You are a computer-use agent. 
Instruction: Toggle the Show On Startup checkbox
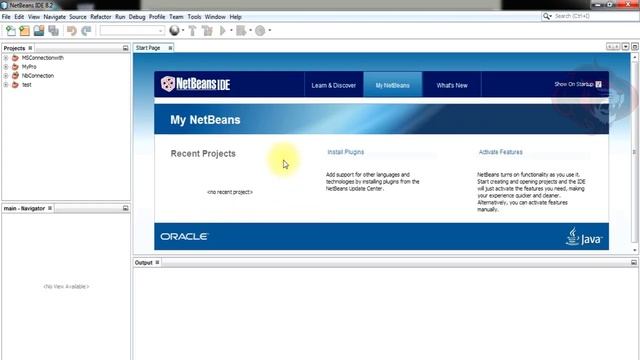[x=598, y=84]
